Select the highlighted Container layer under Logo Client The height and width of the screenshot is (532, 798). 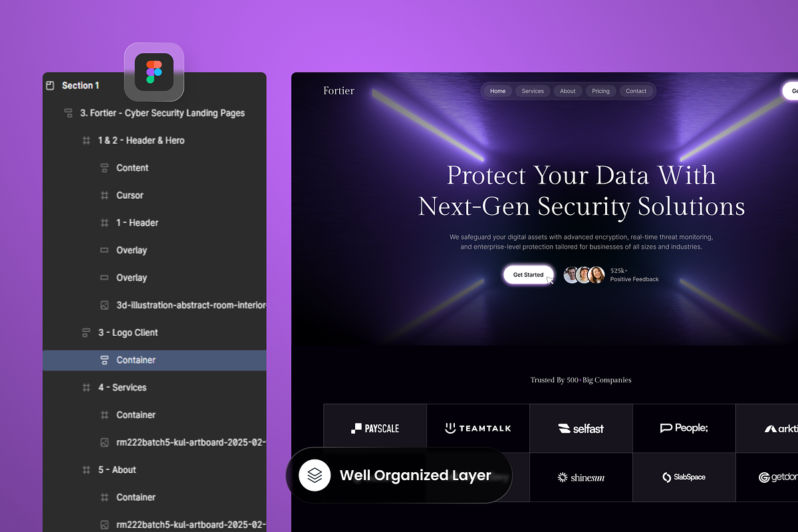[x=154, y=360]
